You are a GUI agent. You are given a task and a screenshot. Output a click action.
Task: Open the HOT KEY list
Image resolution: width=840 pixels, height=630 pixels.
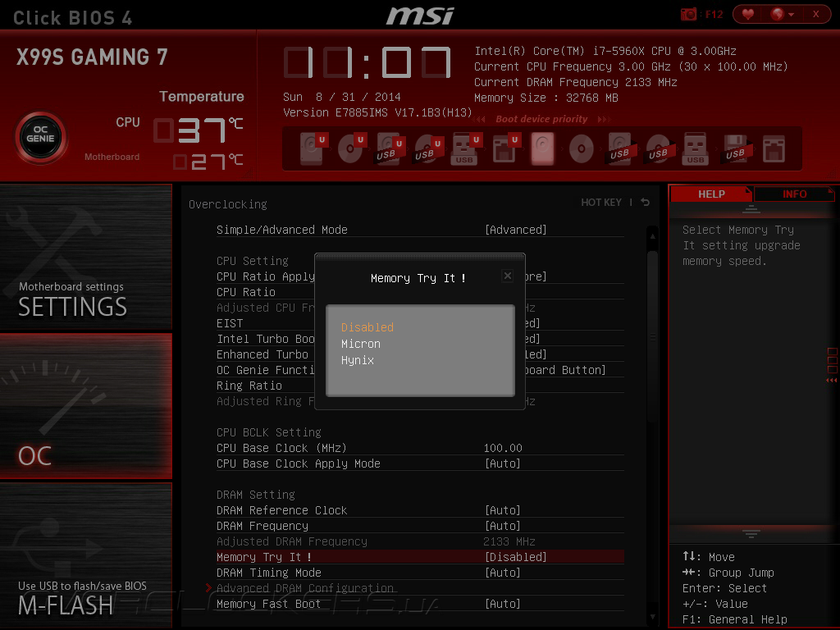pos(601,202)
